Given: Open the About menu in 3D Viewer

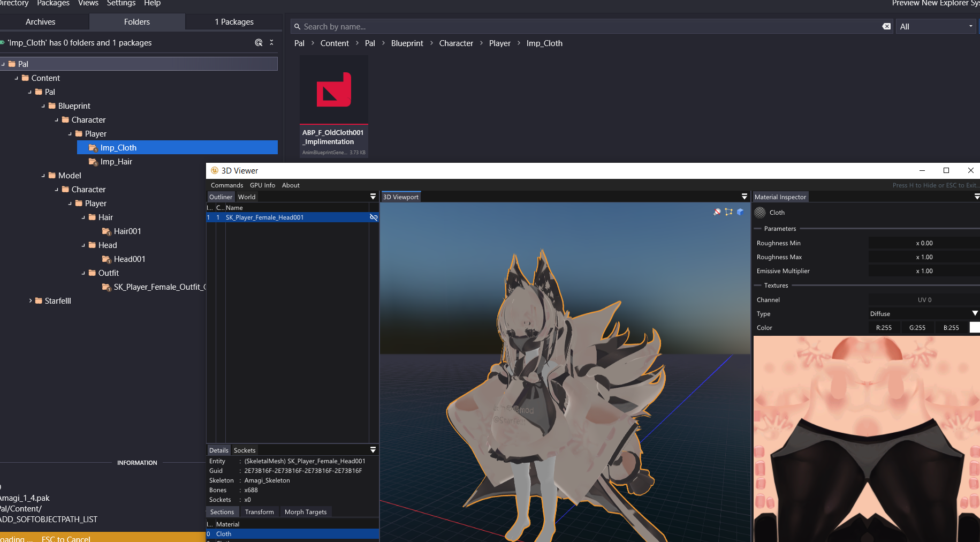Looking at the screenshot, I should coord(291,185).
